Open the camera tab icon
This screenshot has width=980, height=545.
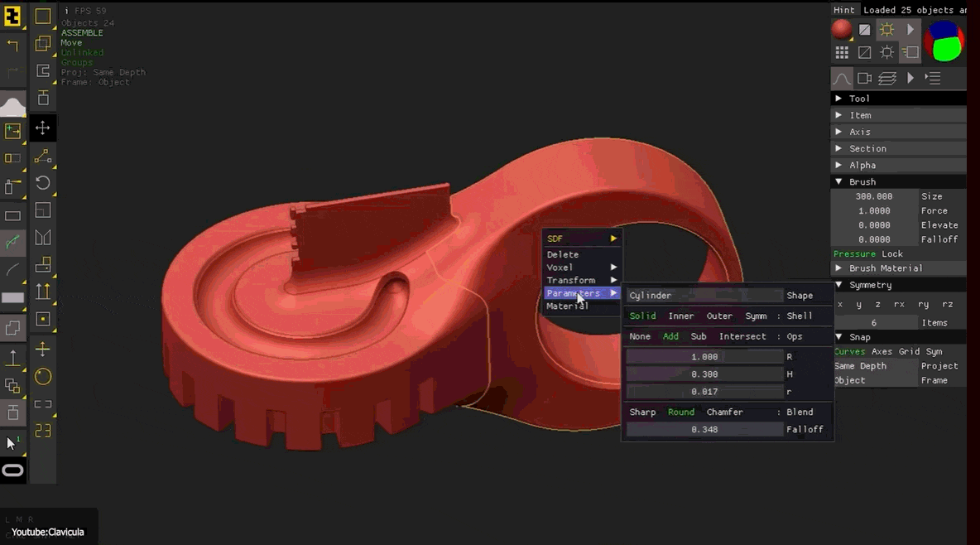[864, 78]
